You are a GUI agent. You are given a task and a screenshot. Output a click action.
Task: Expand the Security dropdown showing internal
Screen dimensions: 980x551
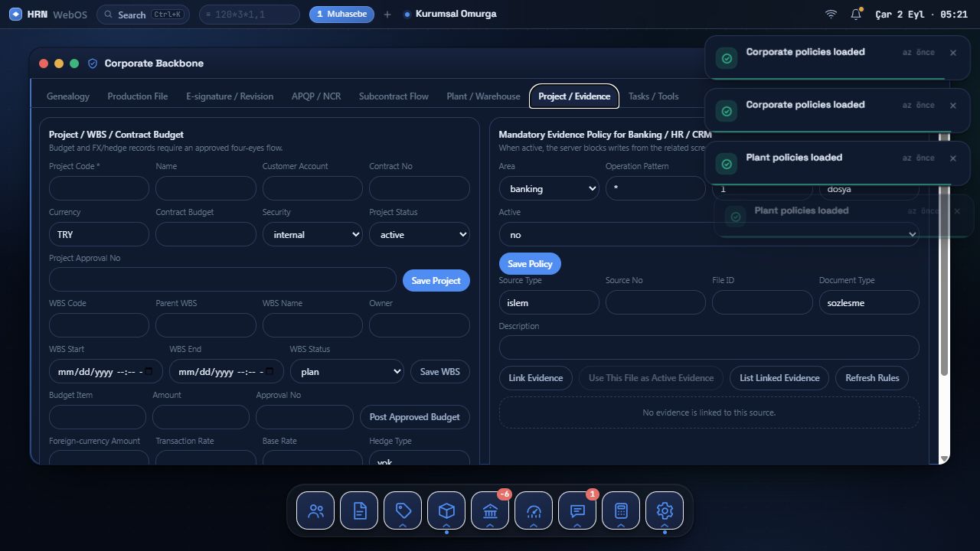[x=312, y=234]
